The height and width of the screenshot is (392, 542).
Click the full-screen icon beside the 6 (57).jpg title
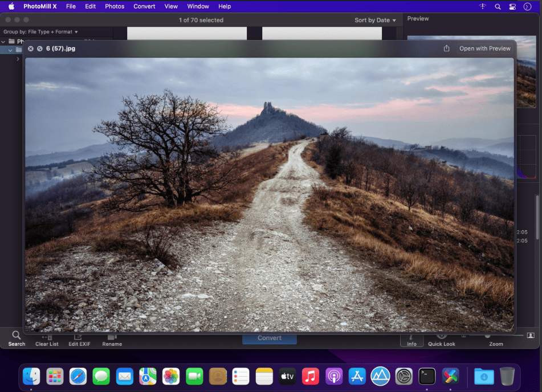[40, 49]
